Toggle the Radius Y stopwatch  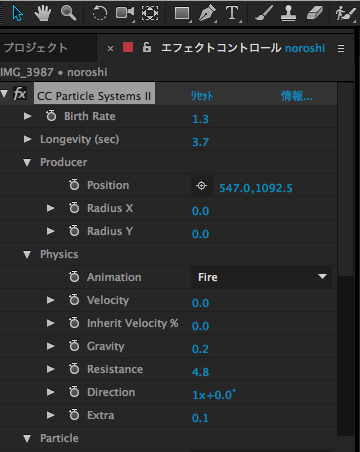coord(74,231)
